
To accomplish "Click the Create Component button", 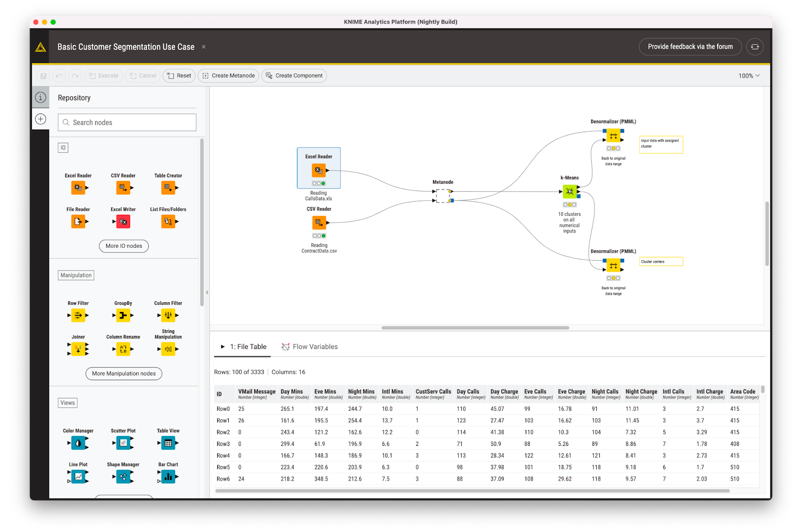I will pos(294,76).
